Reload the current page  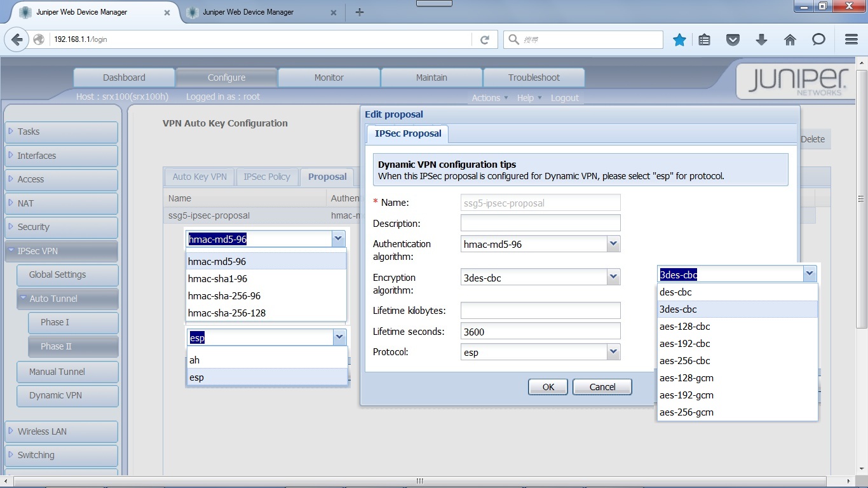pos(485,39)
